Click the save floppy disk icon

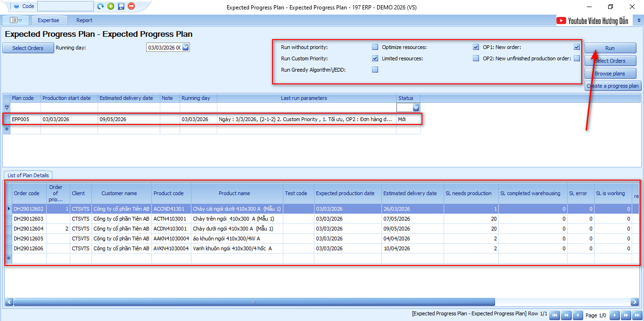coord(121,6)
